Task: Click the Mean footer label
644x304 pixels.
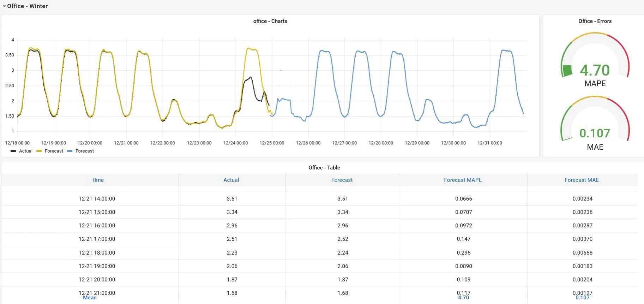Action: click(90, 298)
